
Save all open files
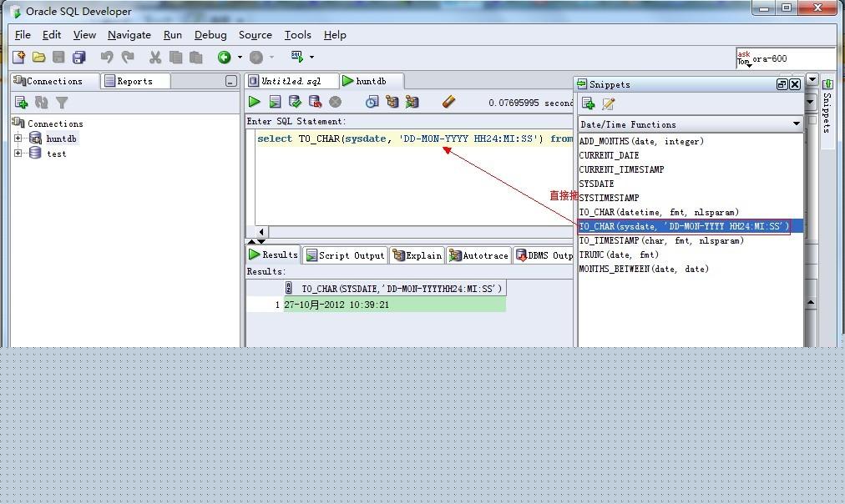pyautogui.click(x=79, y=57)
